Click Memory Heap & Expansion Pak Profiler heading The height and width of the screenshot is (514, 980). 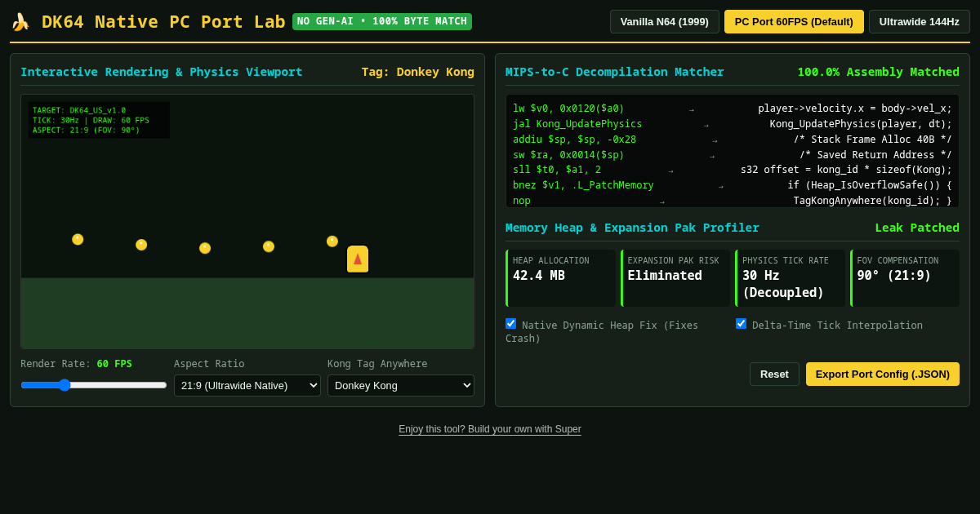pos(632,228)
